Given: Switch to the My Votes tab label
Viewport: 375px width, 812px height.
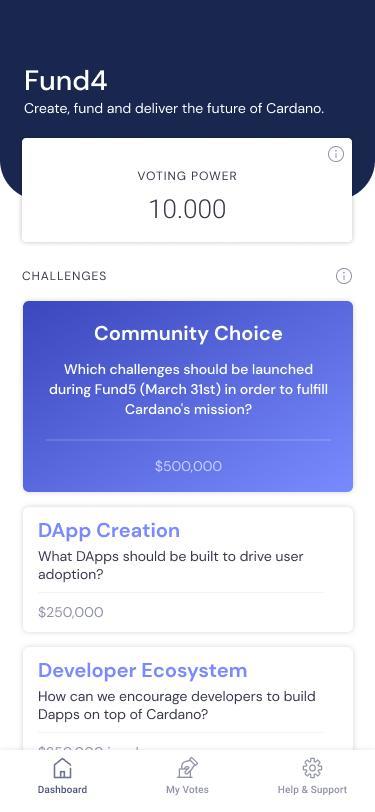Looking at the screenshot, I should pyautogui.click(x=187, y=790).
